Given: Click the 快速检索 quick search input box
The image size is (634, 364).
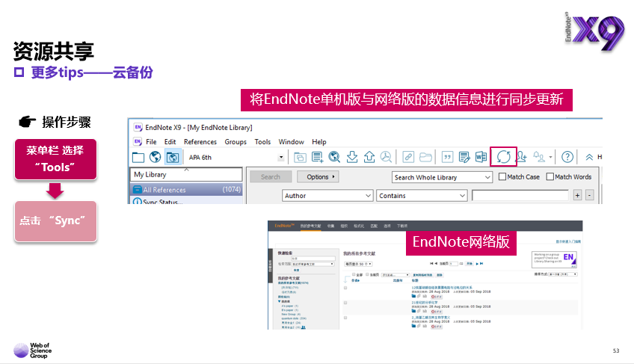Looking at the screenshot, I should (x=313, y=259).
